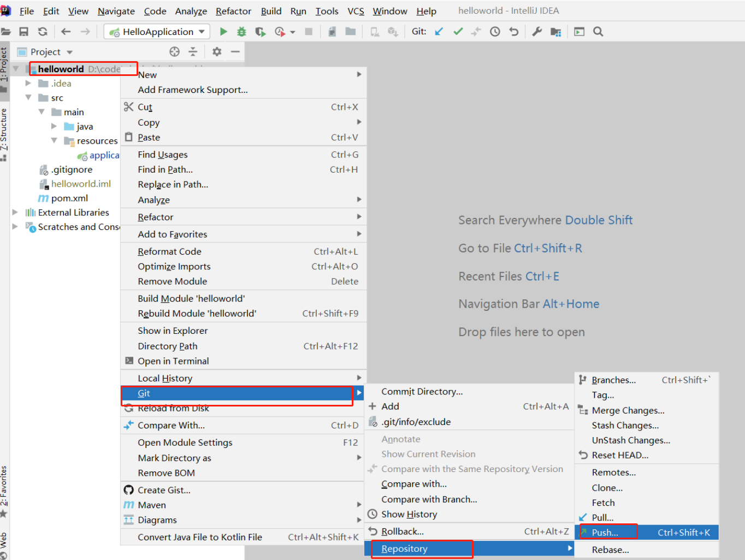Click the Synchronize refresh icon in the toolbar

click(x=43, y=32)
